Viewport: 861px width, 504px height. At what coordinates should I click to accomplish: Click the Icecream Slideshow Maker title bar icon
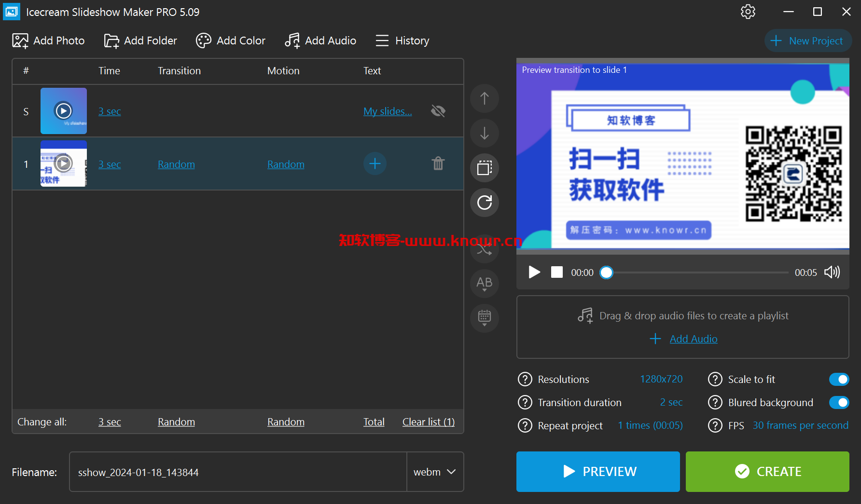coord(12,12)
